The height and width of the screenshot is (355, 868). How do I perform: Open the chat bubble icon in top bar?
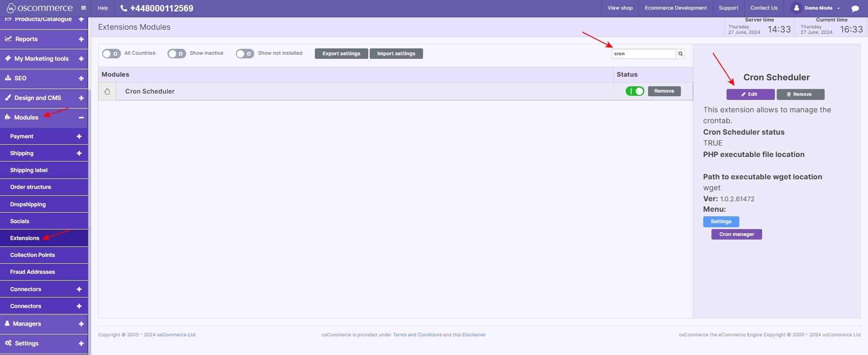(855, 8)
